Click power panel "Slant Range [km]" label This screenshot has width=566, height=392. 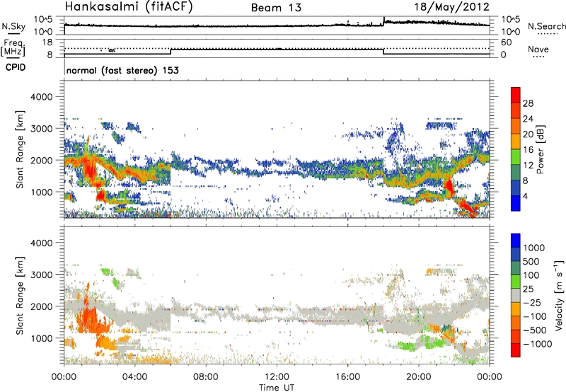20,149
